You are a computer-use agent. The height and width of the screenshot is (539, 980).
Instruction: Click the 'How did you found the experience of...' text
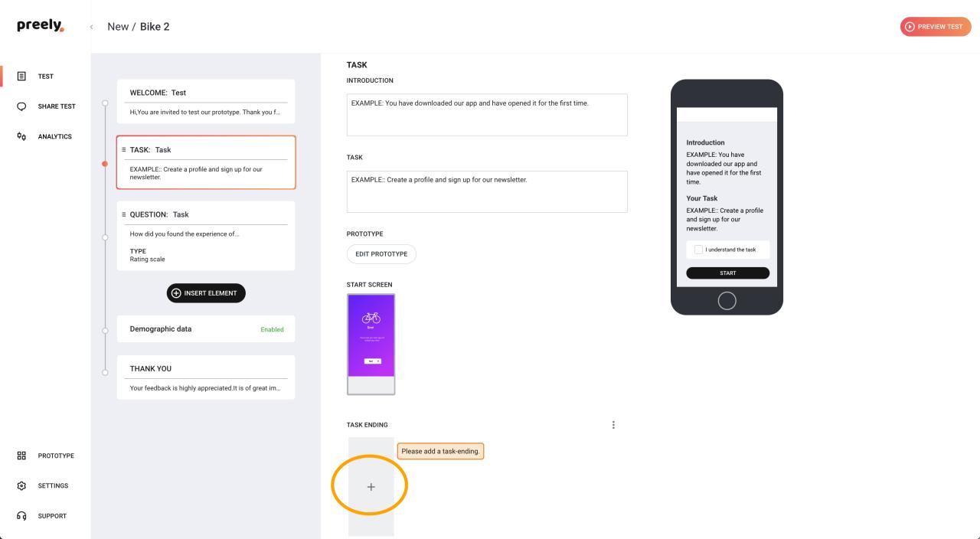coord(185,234)
